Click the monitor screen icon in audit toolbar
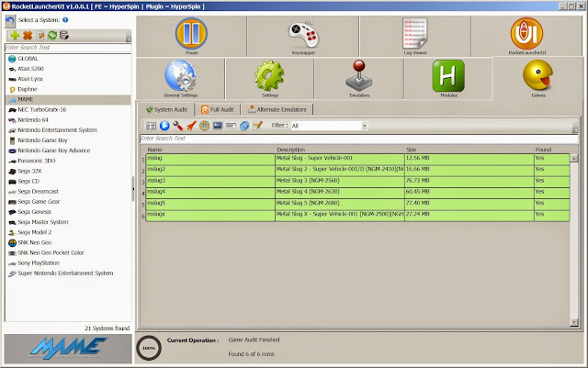The height and width of the screenshot is (368, 588). click(x=218, y=126)
